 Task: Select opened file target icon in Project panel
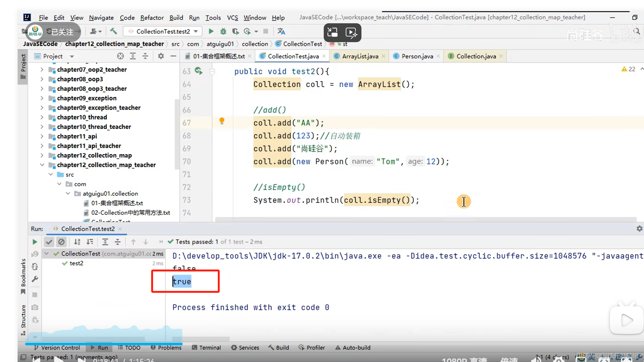[x=120, y=56]
